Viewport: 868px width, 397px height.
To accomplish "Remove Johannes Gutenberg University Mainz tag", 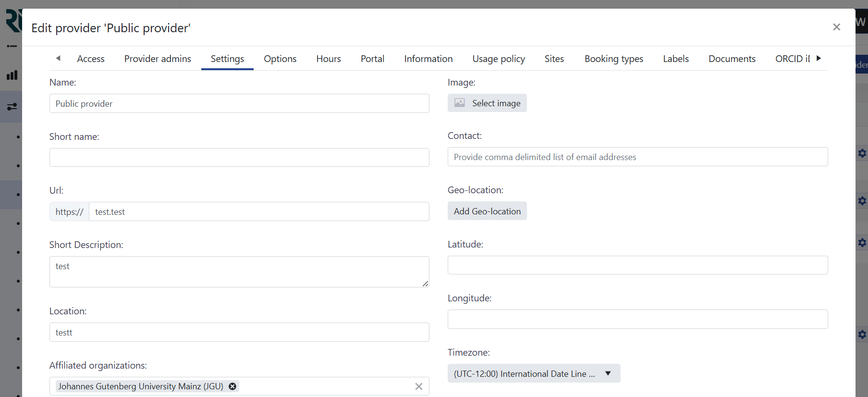I will click(232, 386).
